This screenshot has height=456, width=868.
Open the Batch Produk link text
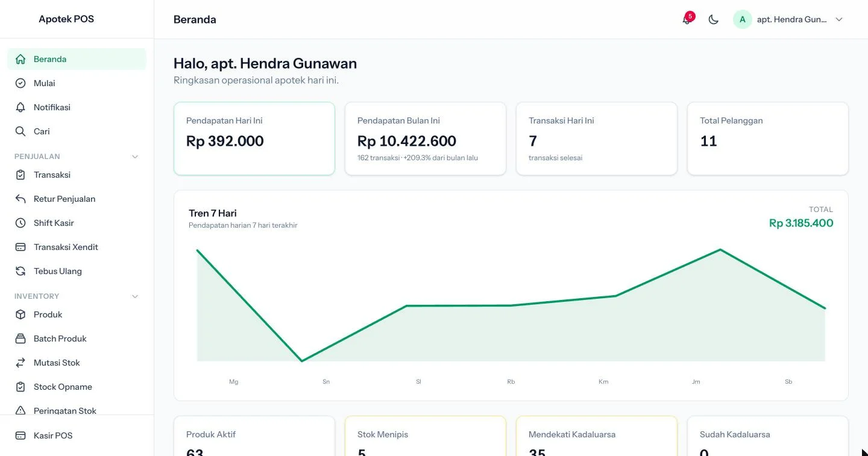point(60,339)
